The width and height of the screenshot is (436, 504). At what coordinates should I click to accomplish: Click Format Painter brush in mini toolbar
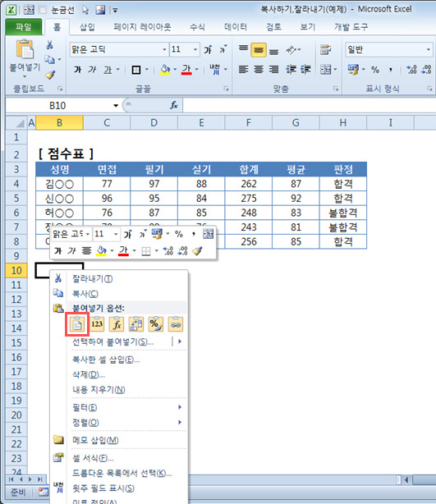pos(197,250)
